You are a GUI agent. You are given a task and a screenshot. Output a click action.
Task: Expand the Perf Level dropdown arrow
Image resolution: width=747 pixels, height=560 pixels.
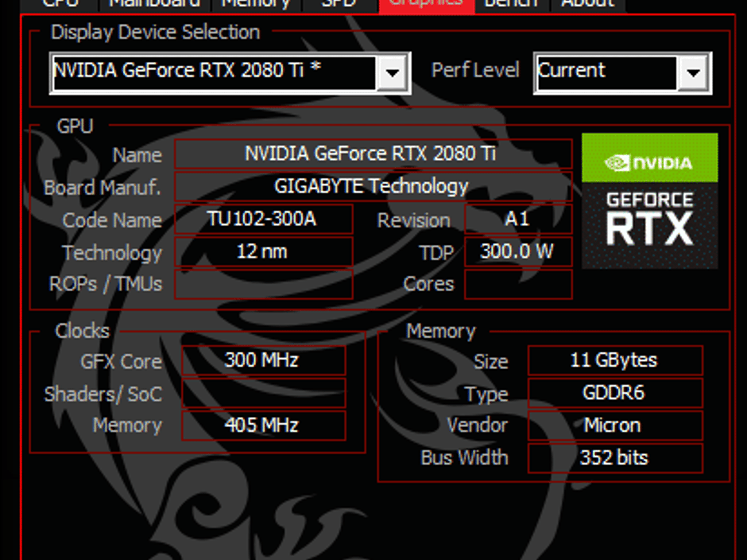point(693,73)
